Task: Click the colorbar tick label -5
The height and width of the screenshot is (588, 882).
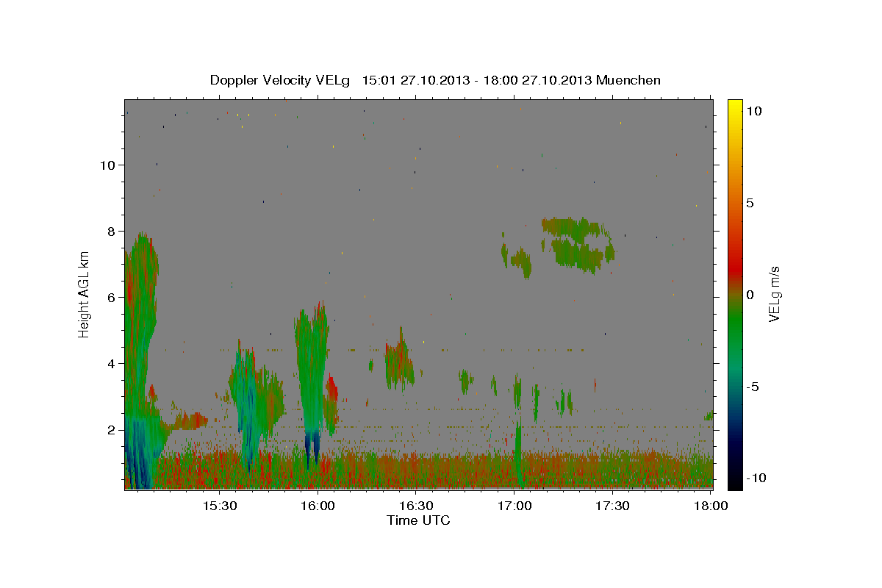Action: [753, 387]
